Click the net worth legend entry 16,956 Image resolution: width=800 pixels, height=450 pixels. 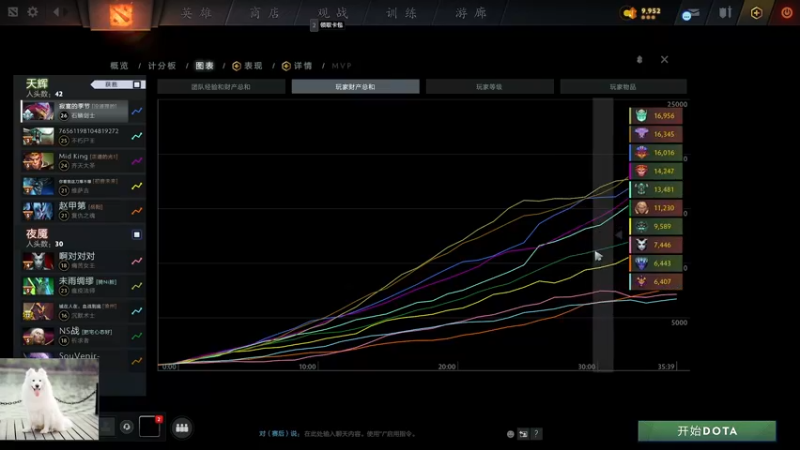pyautogui.click(x=656, y=116)
